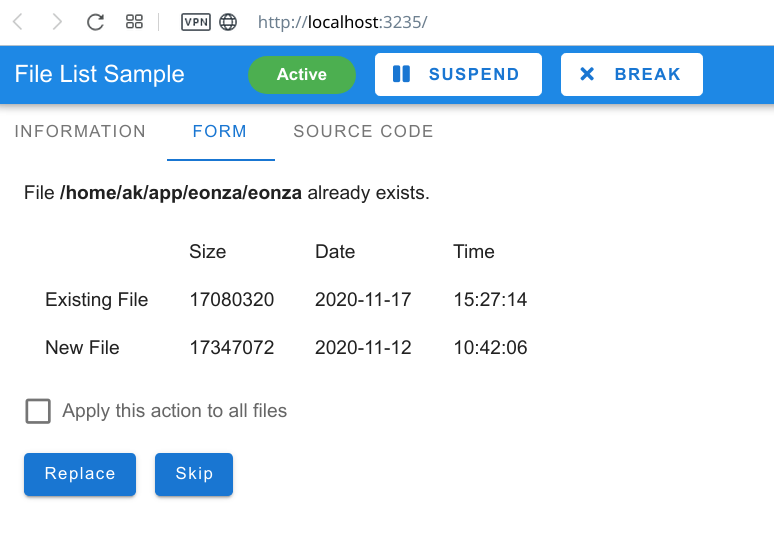Click the browser back arrow
Image resolution: width=774 pixels, height=536 pixels.
tap(18, 22)
